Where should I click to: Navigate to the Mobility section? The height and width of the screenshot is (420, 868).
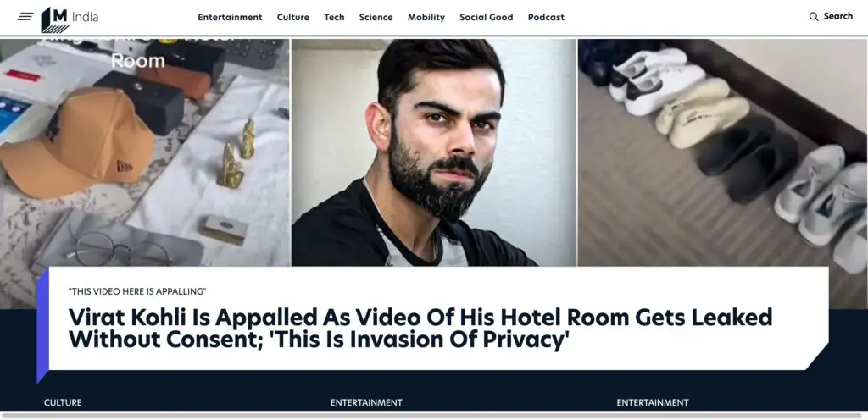click(x=426, y=17)
